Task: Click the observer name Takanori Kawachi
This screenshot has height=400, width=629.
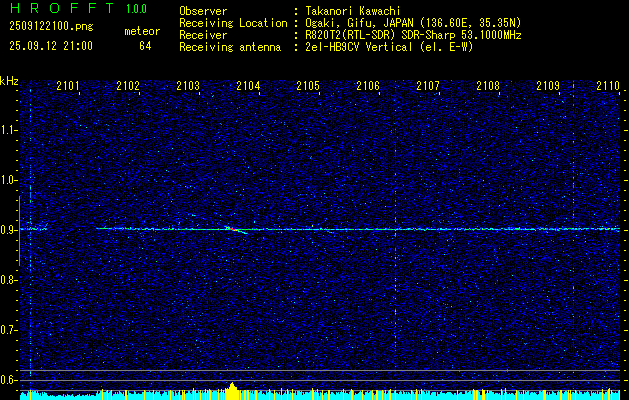Action: [x=353, y=11]
